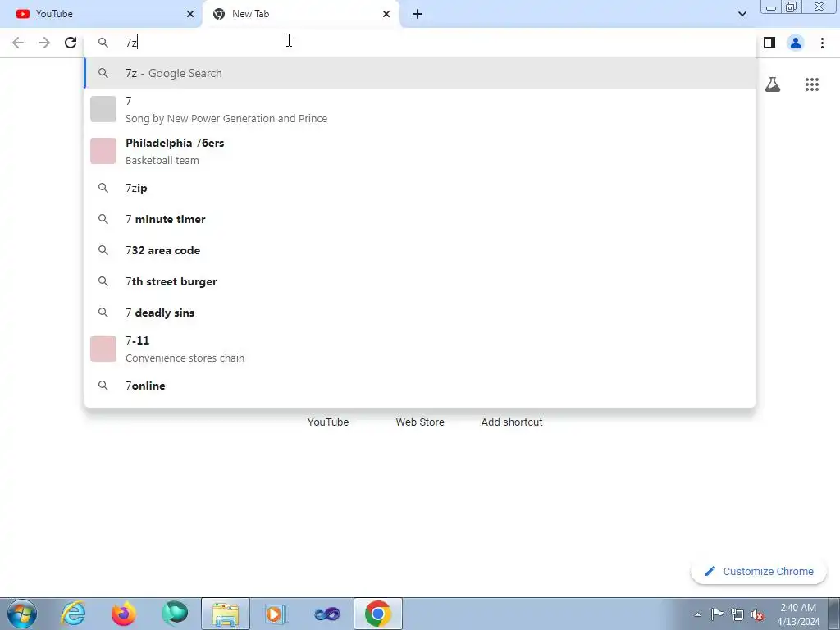Click the browser back arrow
The width and height of the screenshot is (840, 630).
(18, 43)
